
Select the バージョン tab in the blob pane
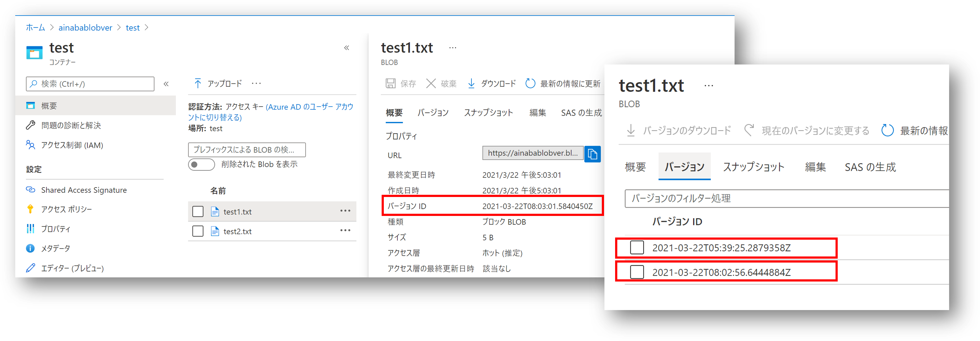[x=433, y=113]
